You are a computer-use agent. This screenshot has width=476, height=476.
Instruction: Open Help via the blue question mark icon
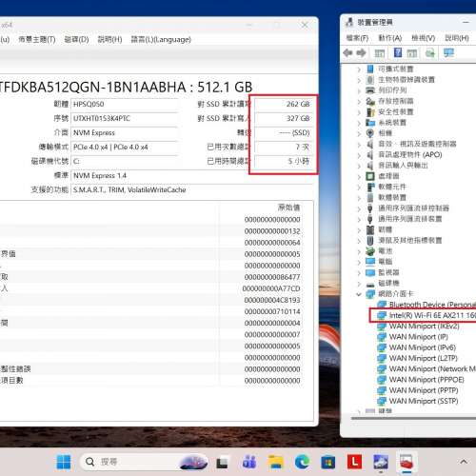(x=398, y=52)
